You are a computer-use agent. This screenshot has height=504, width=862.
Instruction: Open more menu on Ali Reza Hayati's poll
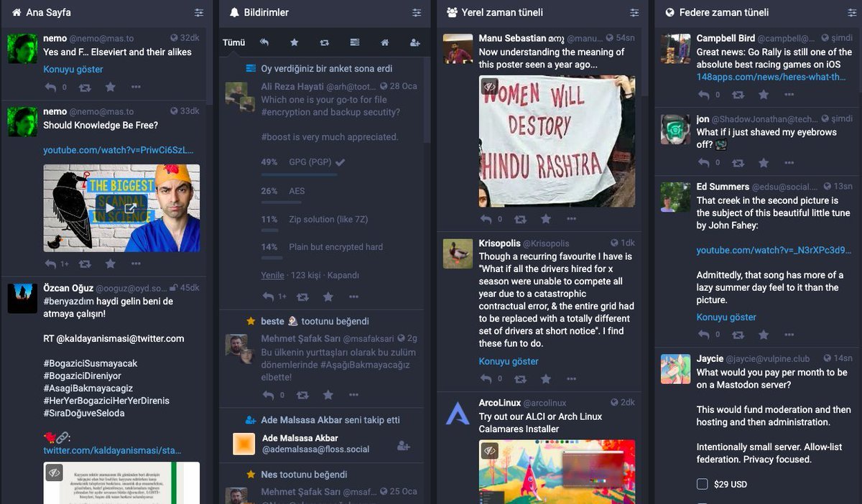[353, 297]
